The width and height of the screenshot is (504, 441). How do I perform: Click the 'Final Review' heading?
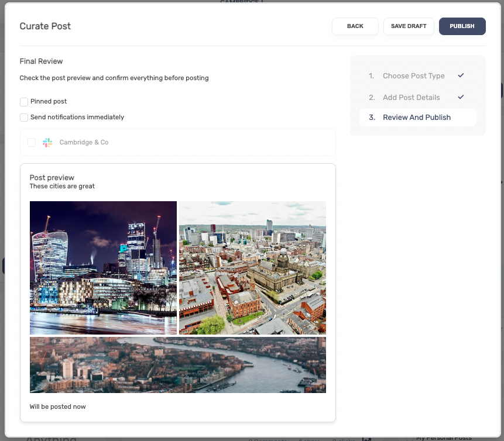click(x=41, y=61)
